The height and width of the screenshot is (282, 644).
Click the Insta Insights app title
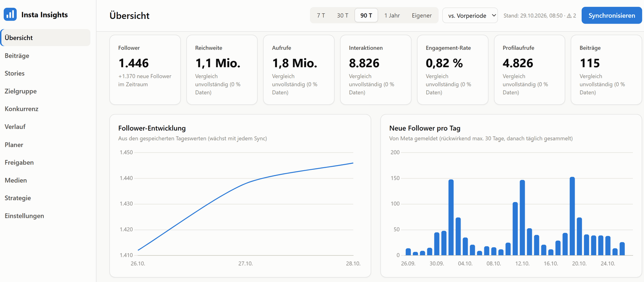45,15
